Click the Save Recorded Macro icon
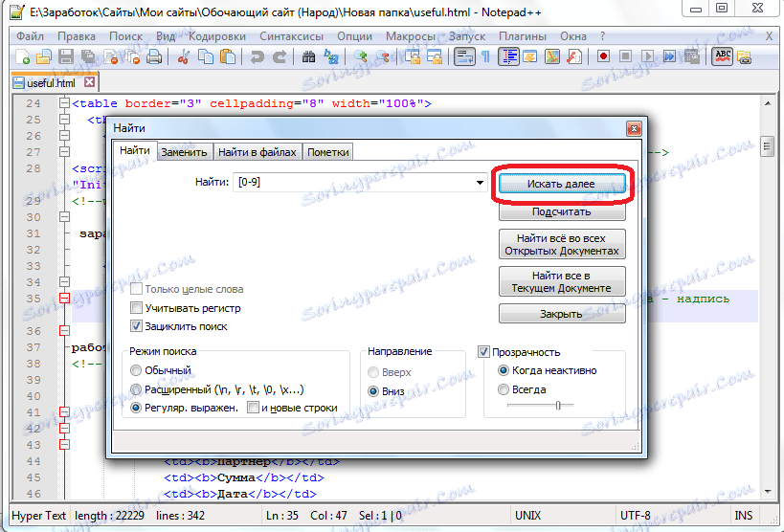This screenshot has height=532, width=784. click(691, 57)
